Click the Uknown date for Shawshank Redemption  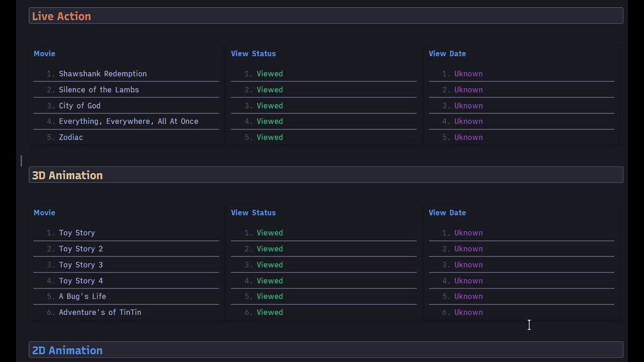pyautogui.click(x=468, y=74)
